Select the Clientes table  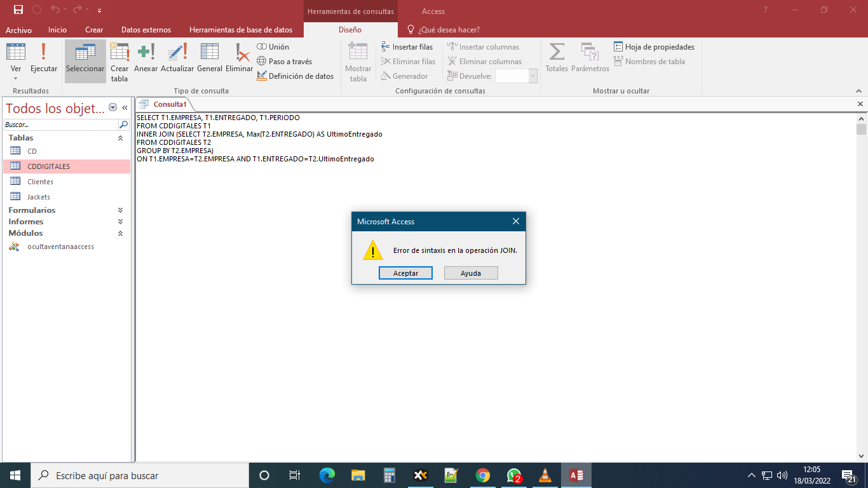pyautogui.click(x=67, y=182)
